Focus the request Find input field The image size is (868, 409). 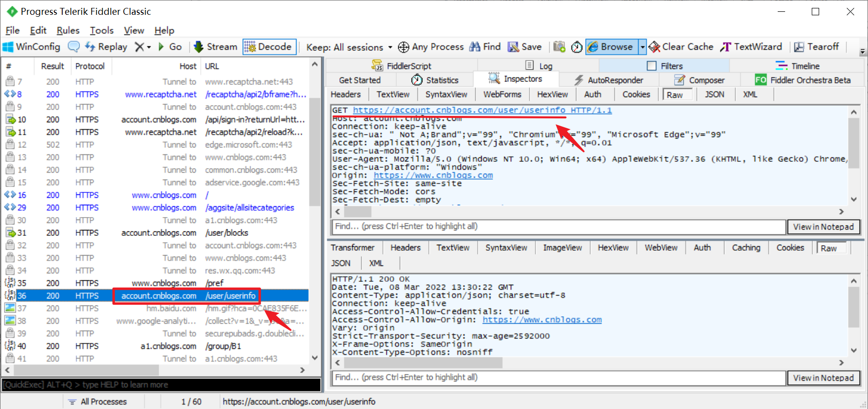click(x=559, y=226)
